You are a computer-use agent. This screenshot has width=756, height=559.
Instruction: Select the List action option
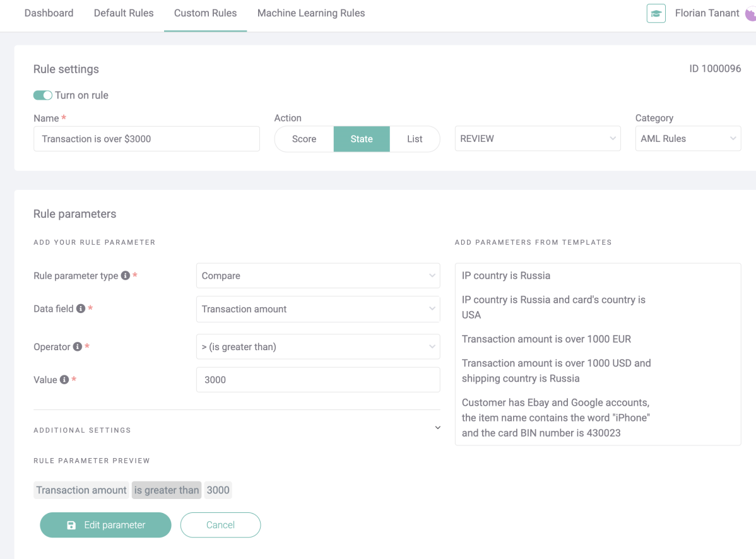415,138
